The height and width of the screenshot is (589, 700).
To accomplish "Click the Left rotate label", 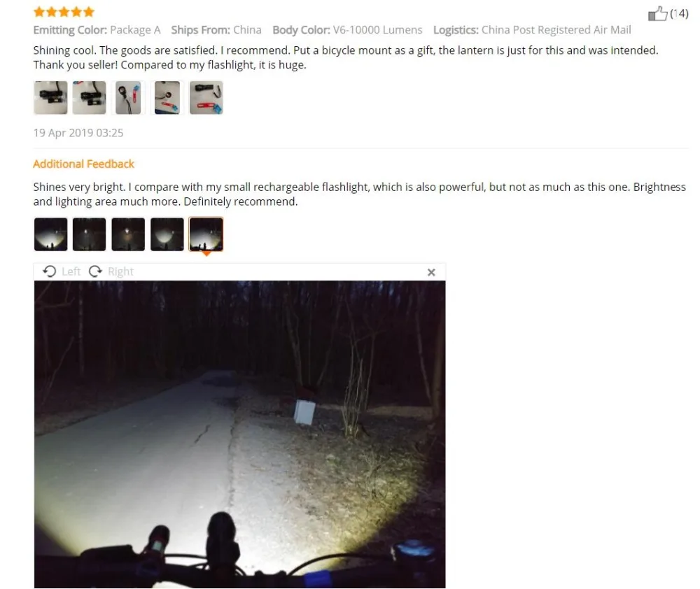I will (71, 271).
